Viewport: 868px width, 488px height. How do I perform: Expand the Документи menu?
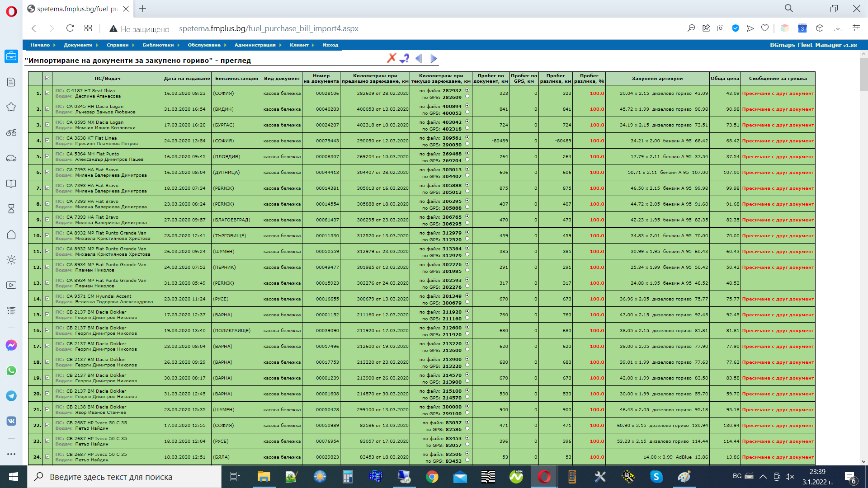click(x=78, y=45)
